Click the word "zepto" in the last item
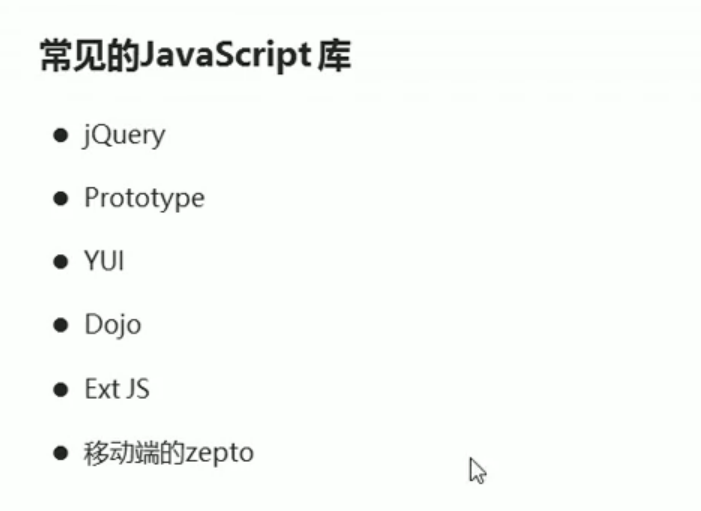701x511 pixels. [220, 454]
